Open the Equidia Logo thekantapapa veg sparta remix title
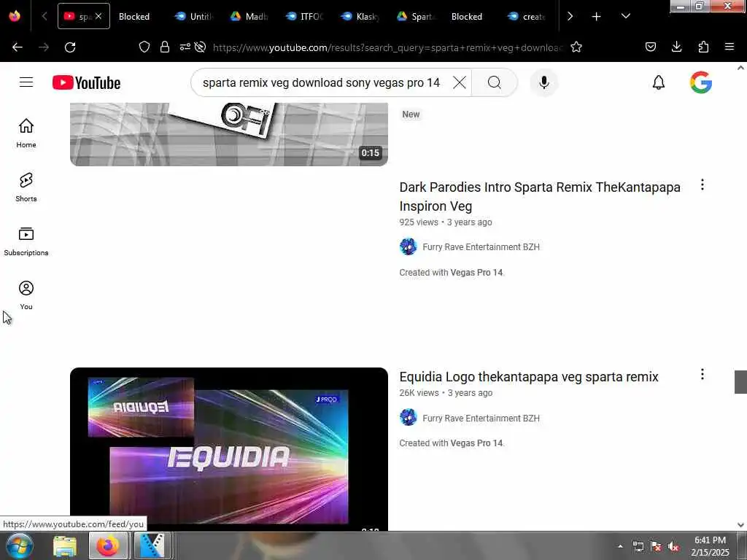The height and width of the screenshot is (560, 747). click(x=529, y=377)
